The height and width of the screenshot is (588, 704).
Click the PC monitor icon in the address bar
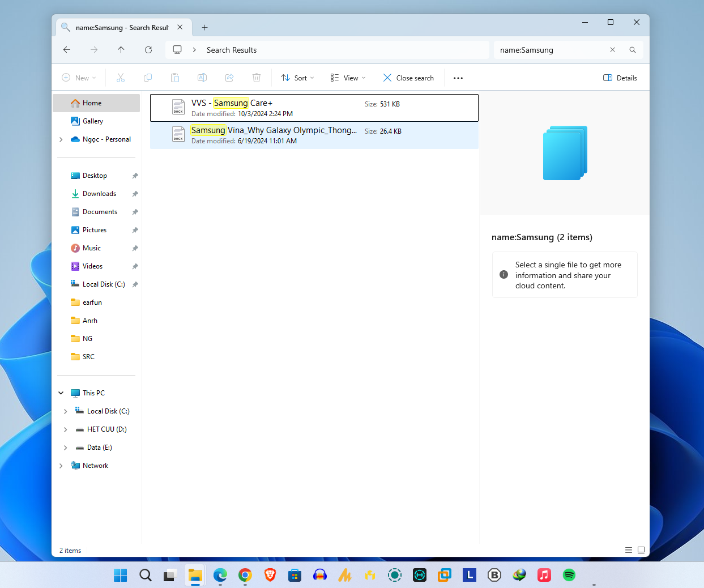(177, 50)
